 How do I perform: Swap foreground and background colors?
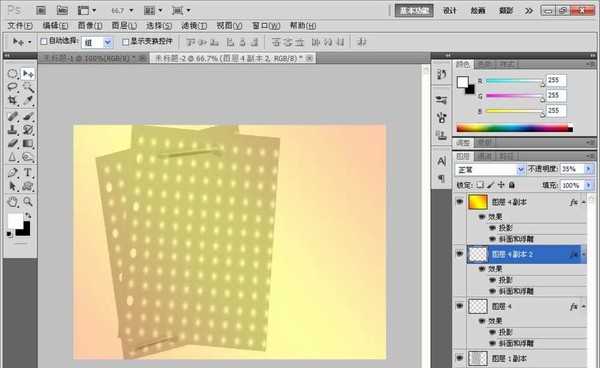[28, 216]
